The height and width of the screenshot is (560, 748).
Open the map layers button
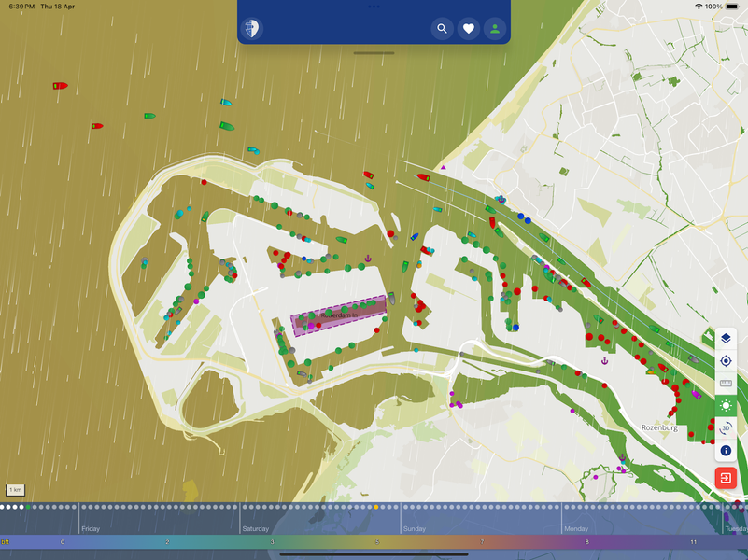point(726,338)
